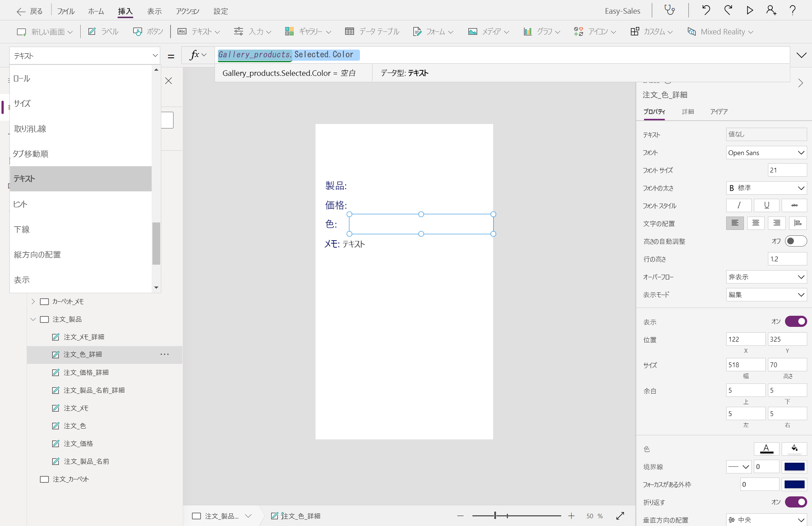Insert a データ テーブル control

click(372, 31)
